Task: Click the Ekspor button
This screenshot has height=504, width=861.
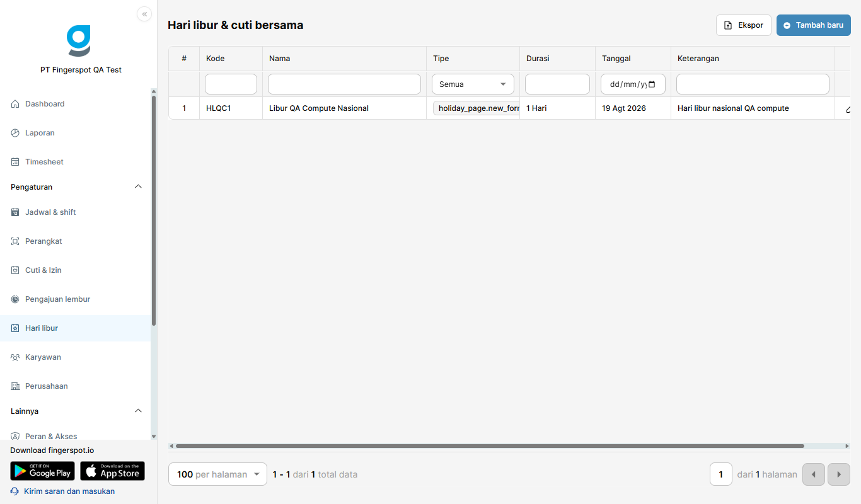Action: (x=744, y=25)
